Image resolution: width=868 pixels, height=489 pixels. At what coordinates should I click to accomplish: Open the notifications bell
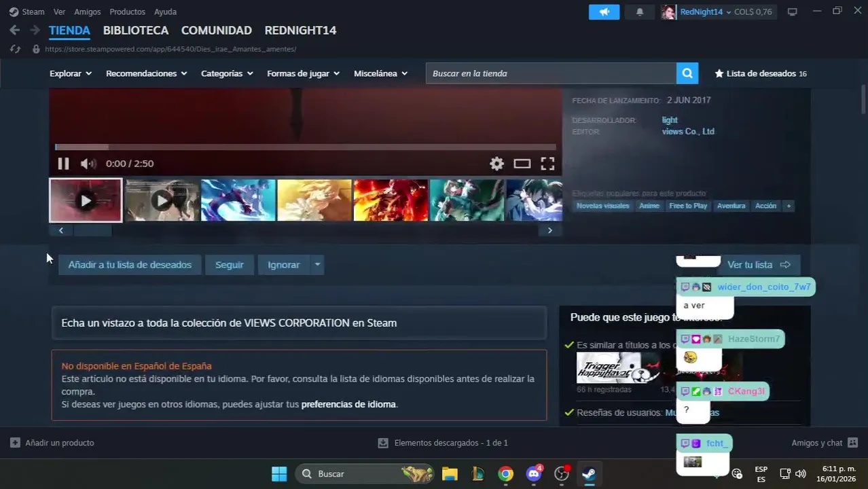[639, 12]
